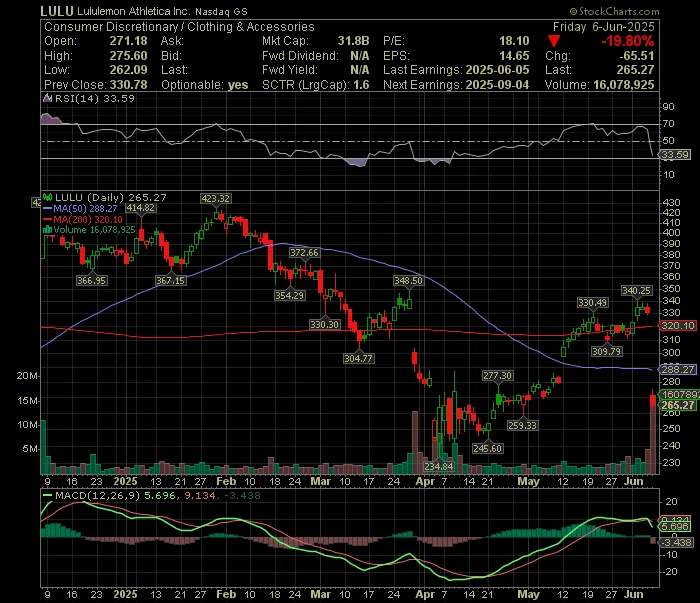Click the volume bars icon in legend
Image resolution: width=700 pixels, height=603 pixels.
point(47,230)
